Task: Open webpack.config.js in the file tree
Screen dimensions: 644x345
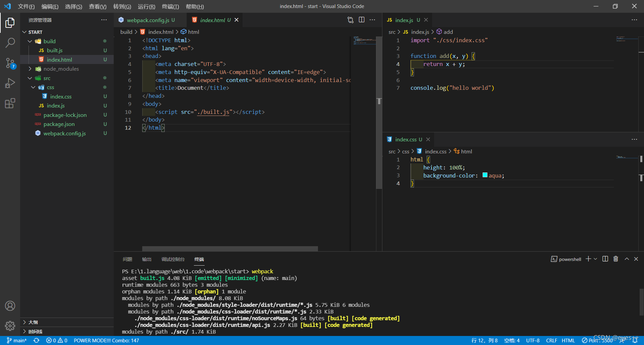Action: coord(67,133)
